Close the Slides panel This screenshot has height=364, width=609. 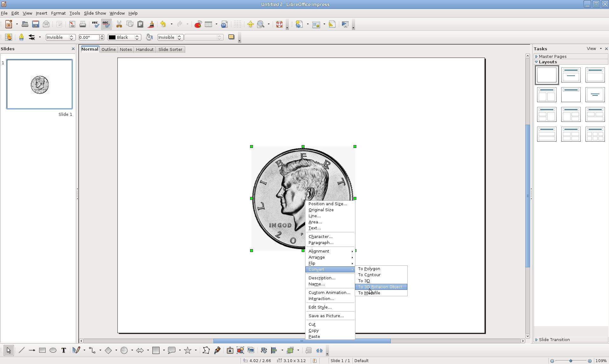click(73, 49)
